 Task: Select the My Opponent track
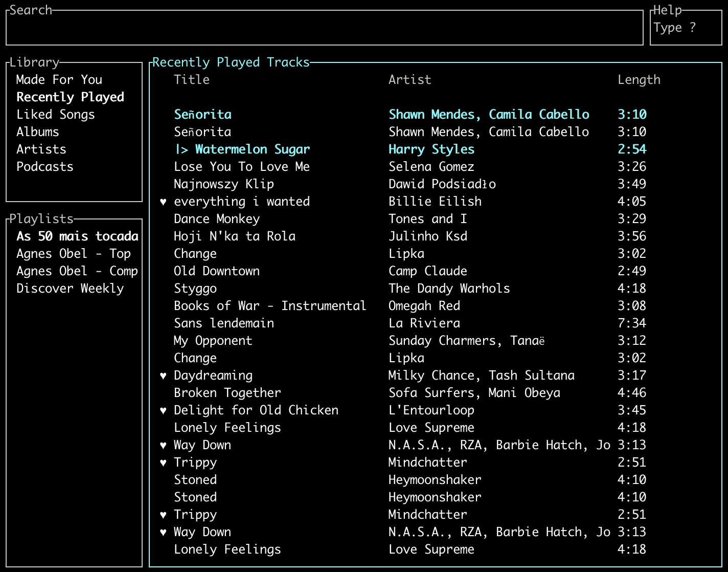pos(213,341)
